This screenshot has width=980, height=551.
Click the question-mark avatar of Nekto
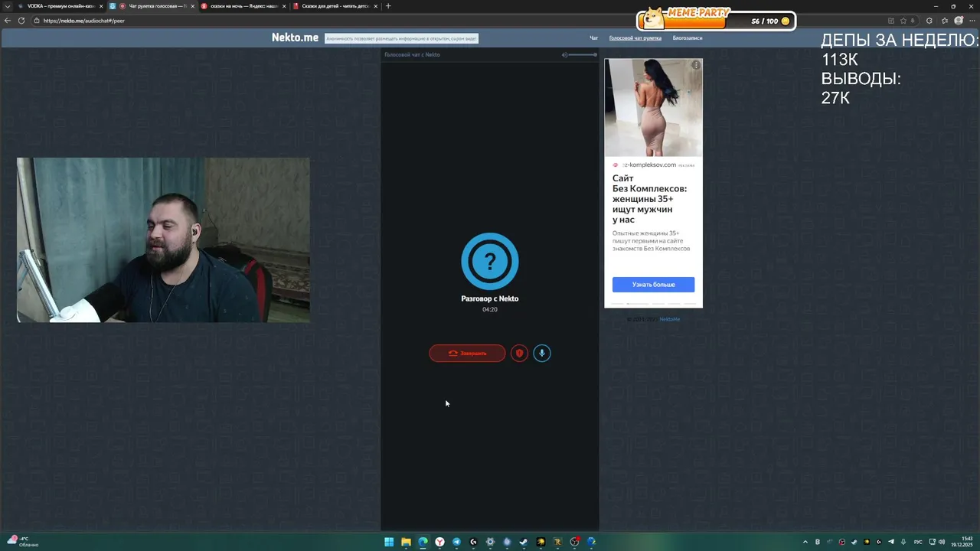490,261
